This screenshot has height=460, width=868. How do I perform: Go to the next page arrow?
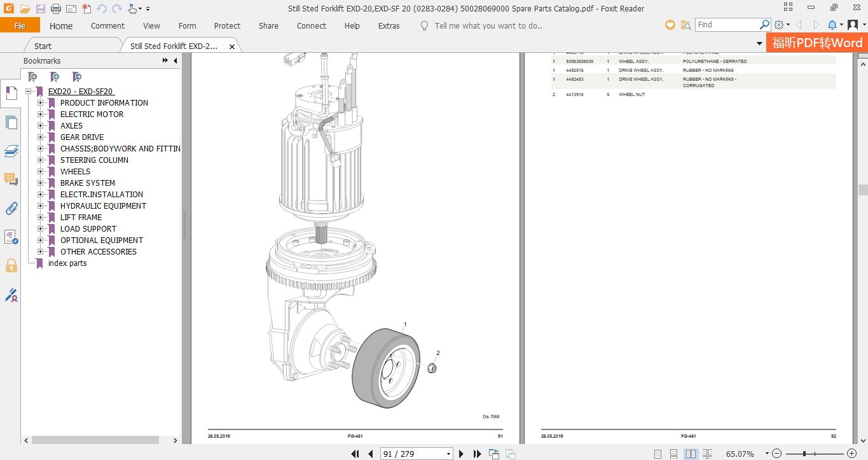[462, 454]
